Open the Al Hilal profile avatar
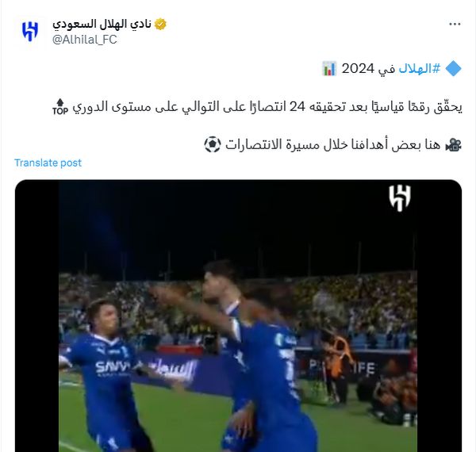 30,32
